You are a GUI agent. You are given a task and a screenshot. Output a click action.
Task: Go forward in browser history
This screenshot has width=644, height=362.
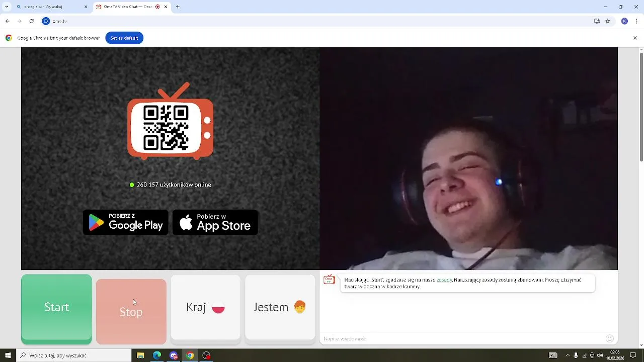pos(19,21)
